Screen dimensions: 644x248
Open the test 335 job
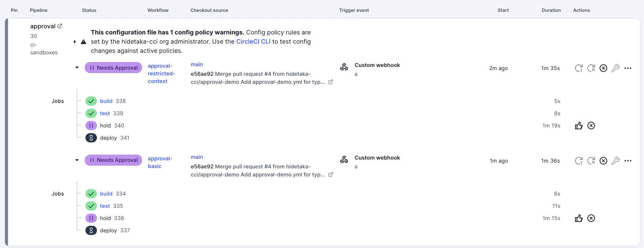[x=105, y=206]
